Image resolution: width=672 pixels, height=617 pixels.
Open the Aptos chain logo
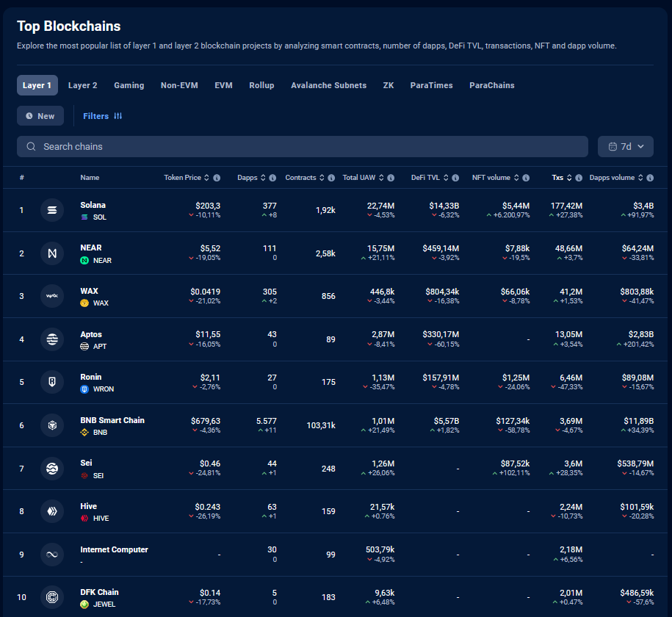click(52, 339)
